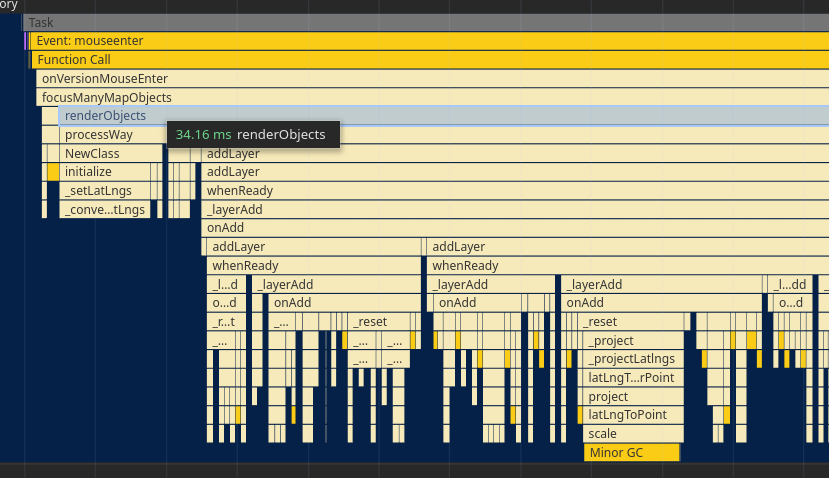Click the latLngToPoint function bar

tap(633, 415)
